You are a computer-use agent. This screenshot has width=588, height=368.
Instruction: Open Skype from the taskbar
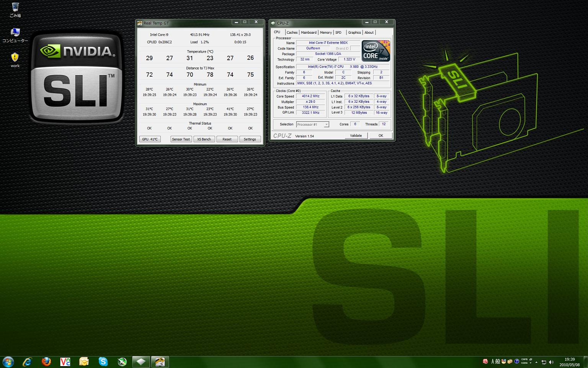coord(103,361)
